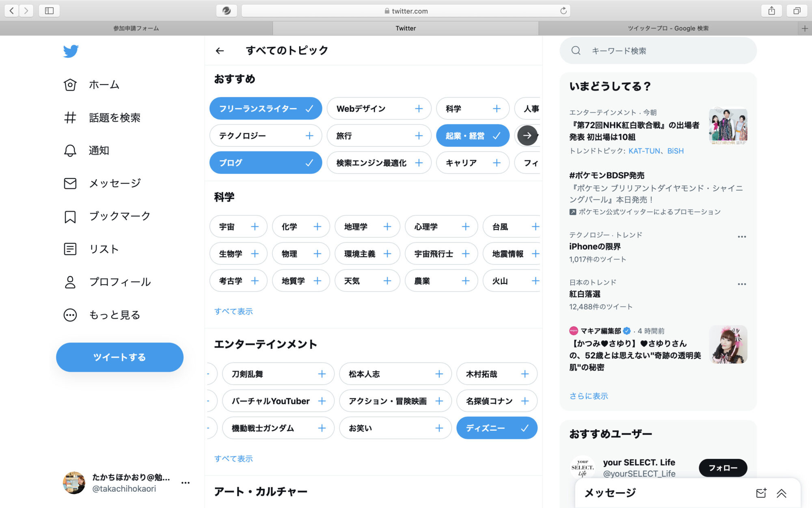Screen dimensions: 812x508
Task: Open メッセージ in left sidebar
Action: [x=102, y=183]
